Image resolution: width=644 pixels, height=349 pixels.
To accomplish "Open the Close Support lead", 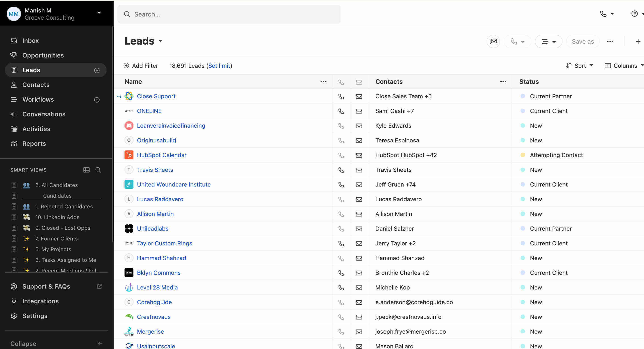I will coord(156,96).
